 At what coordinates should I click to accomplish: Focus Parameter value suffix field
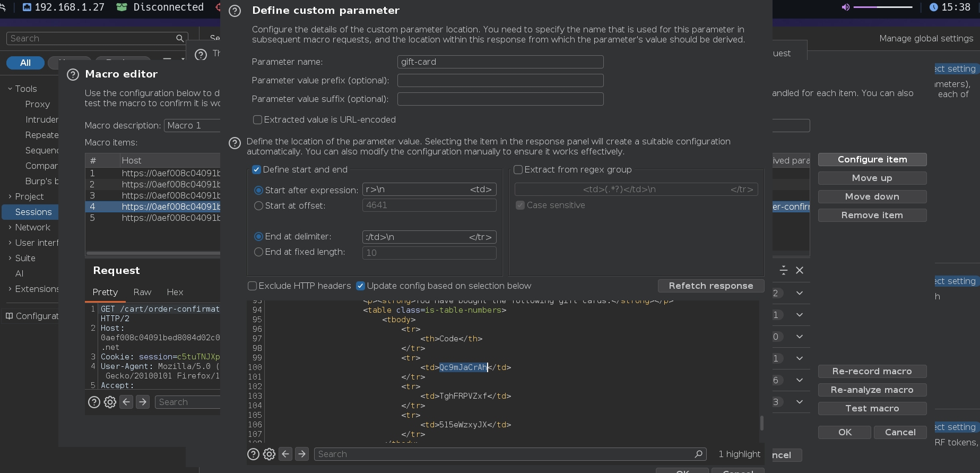pyautogui.click(x=500, y=99)
